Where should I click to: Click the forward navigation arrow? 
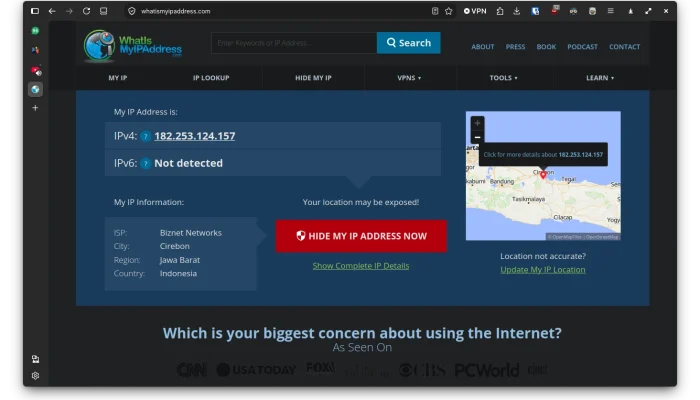pyautogui.click(x=69, y=11)
